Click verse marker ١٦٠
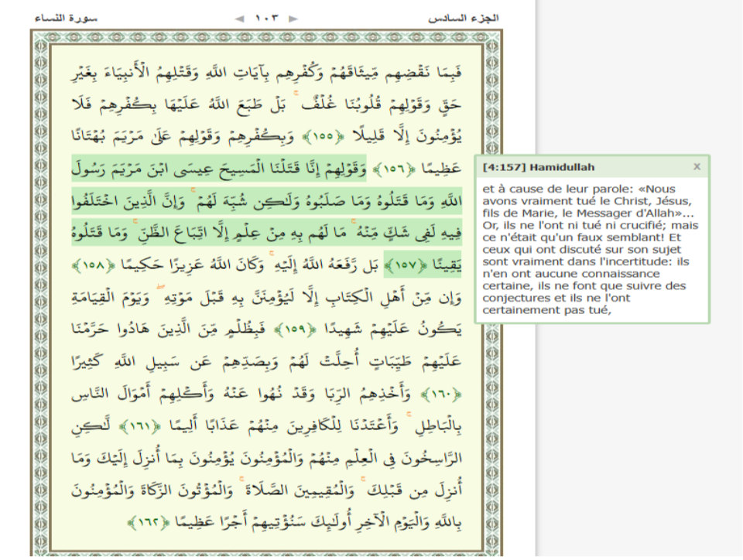The height and width of the screenshot is (560, 743). pyautogui.click(x=440, y=394)
